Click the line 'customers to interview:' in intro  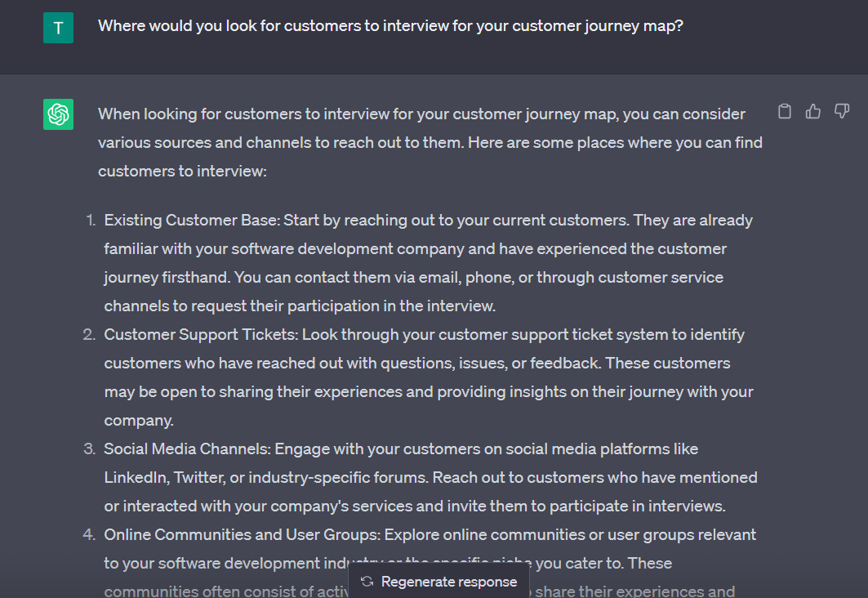pos(182,171)
